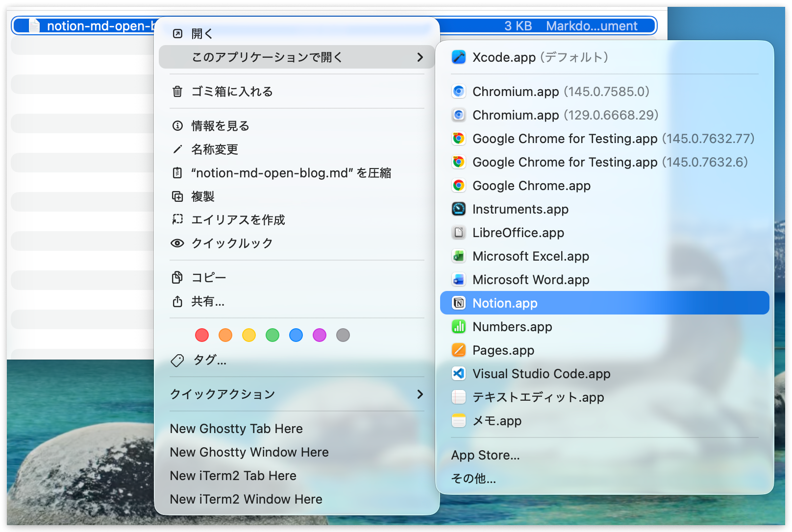Click the メモ.app icon

pos(459,421)
